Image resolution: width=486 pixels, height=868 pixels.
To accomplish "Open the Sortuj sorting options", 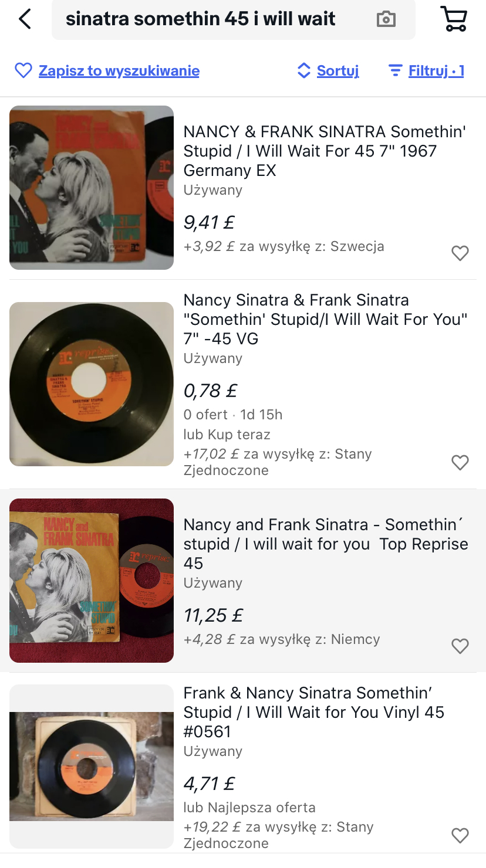I will pos(338,71).
